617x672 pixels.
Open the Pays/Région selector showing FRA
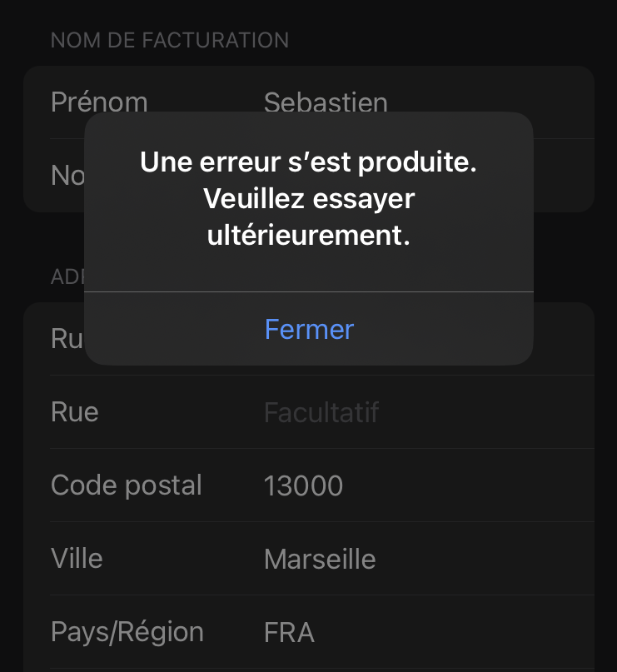289,632
